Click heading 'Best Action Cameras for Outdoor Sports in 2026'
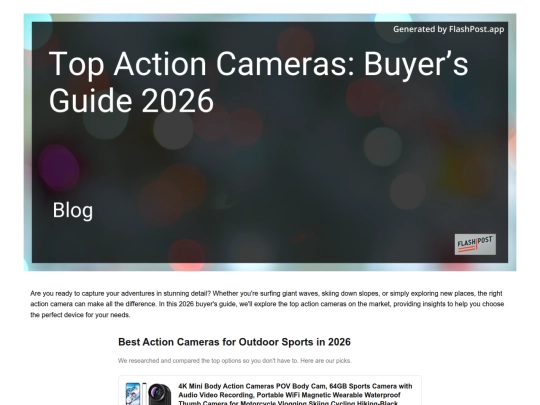This screenshot has width=540, height=405. tap(234, 342)
